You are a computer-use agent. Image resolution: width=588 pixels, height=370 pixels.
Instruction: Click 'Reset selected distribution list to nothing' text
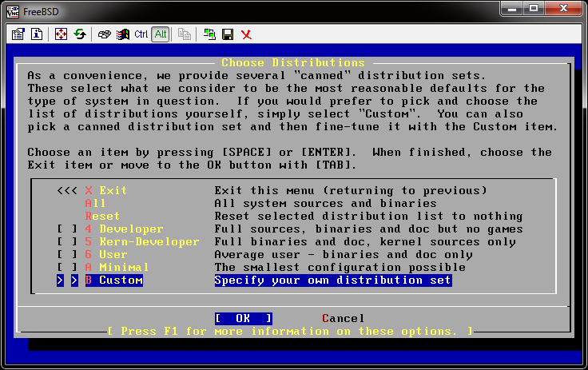[x=368, y=216]
